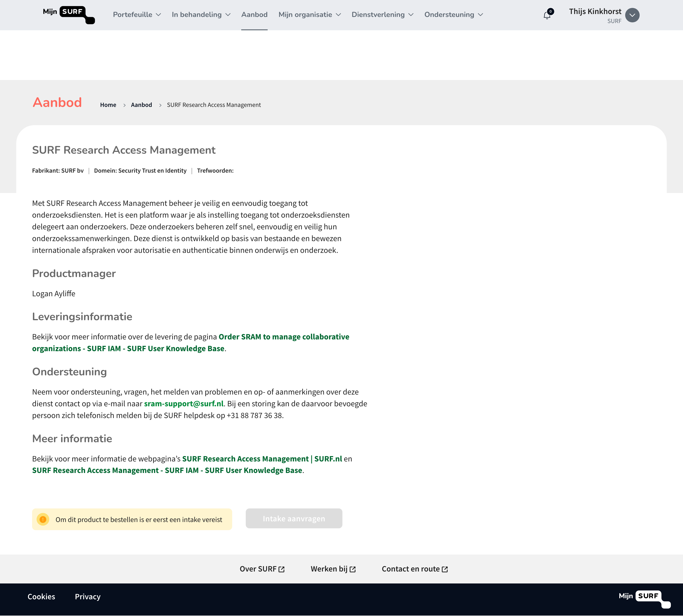Expand the user account chevron circle
This screenshot has height=616, width=683.
[x=632, y=15]
